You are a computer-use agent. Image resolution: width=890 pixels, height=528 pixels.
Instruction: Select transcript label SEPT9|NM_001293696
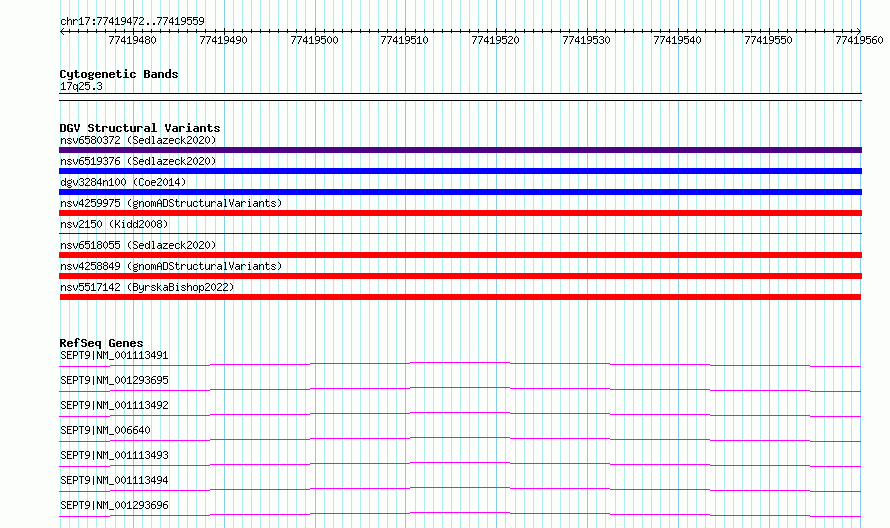coord(114,505)
